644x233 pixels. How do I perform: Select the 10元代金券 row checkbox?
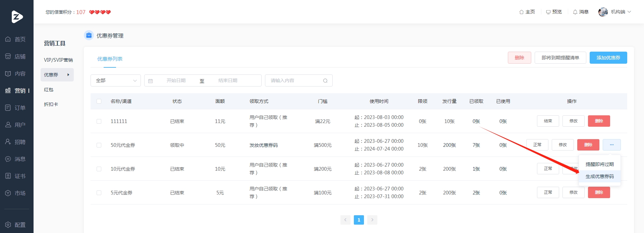point(99,169)
